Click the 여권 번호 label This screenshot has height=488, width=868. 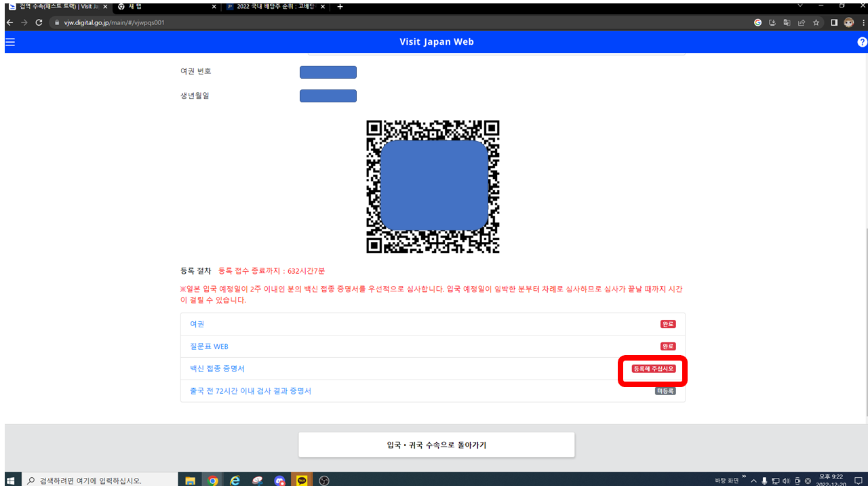[x=196, y=72]
